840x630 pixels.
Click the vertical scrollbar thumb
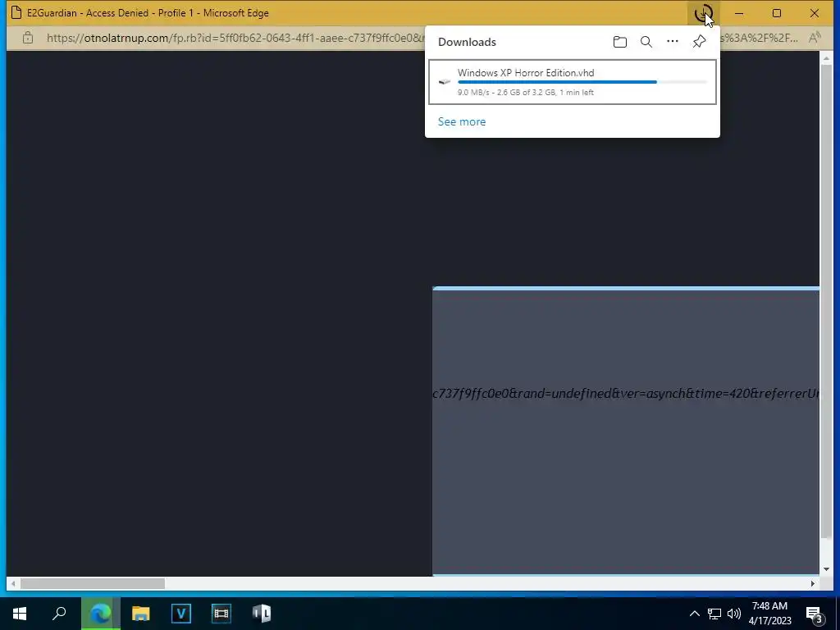click(826, 300)
